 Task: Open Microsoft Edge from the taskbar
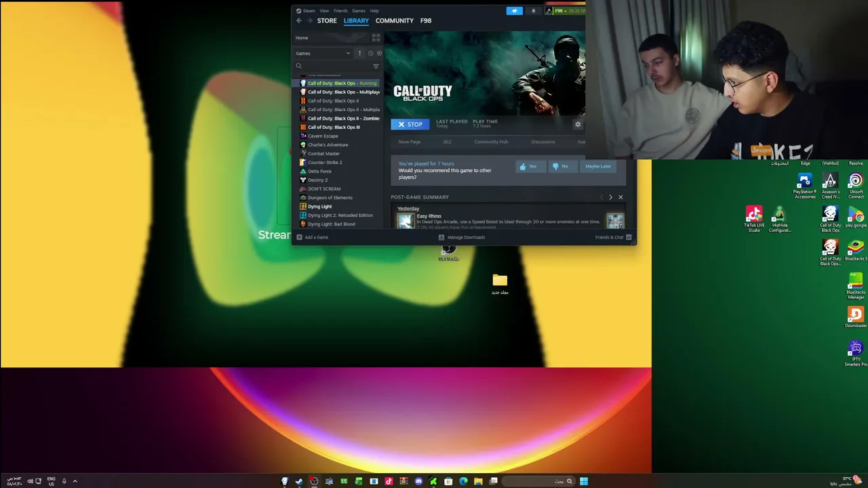pyautogui.click(x=463, y=482)
